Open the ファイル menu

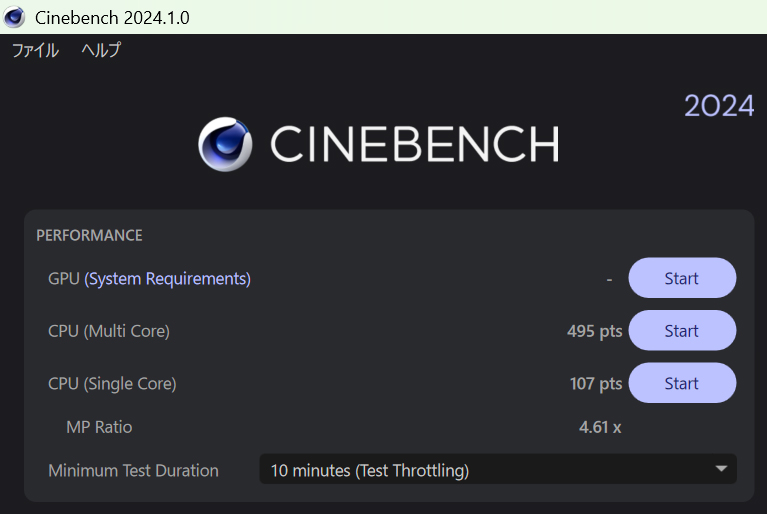[35, 50]
